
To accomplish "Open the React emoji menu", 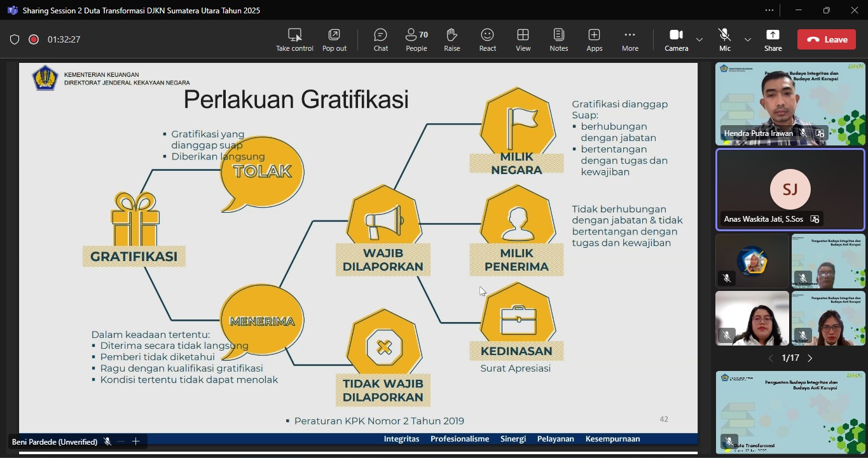I will 488,39.
